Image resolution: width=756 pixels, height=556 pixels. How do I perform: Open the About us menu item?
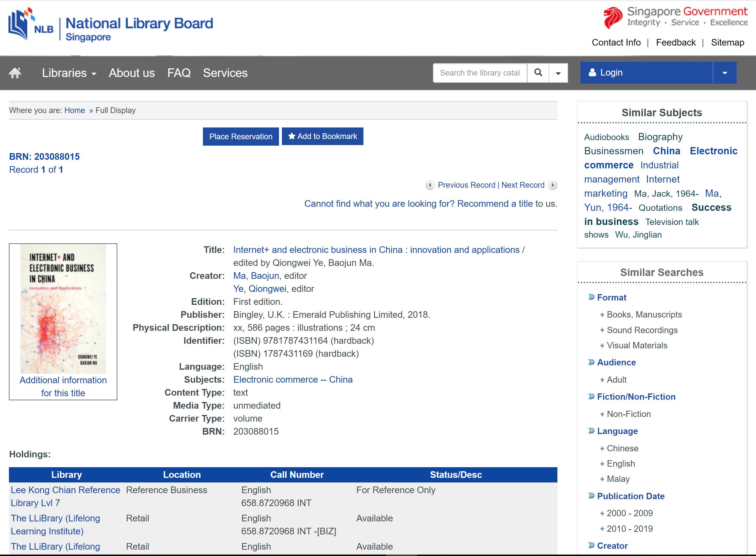coord(132,73)
